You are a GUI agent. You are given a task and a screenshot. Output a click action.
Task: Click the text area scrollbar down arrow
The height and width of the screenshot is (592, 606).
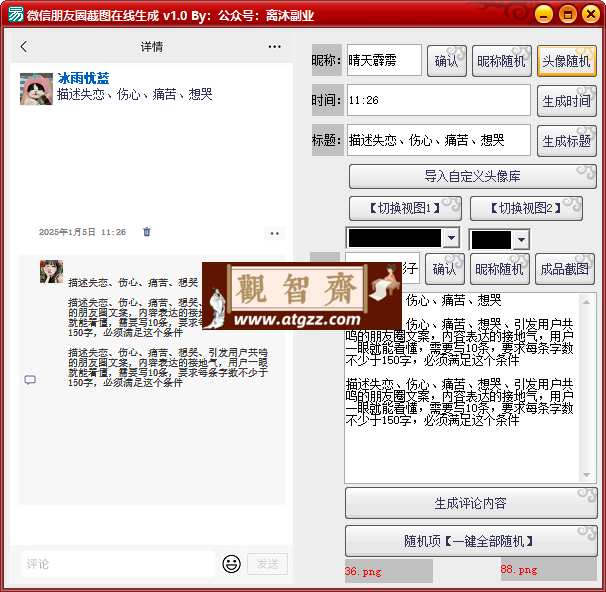[x=587, y=475]
